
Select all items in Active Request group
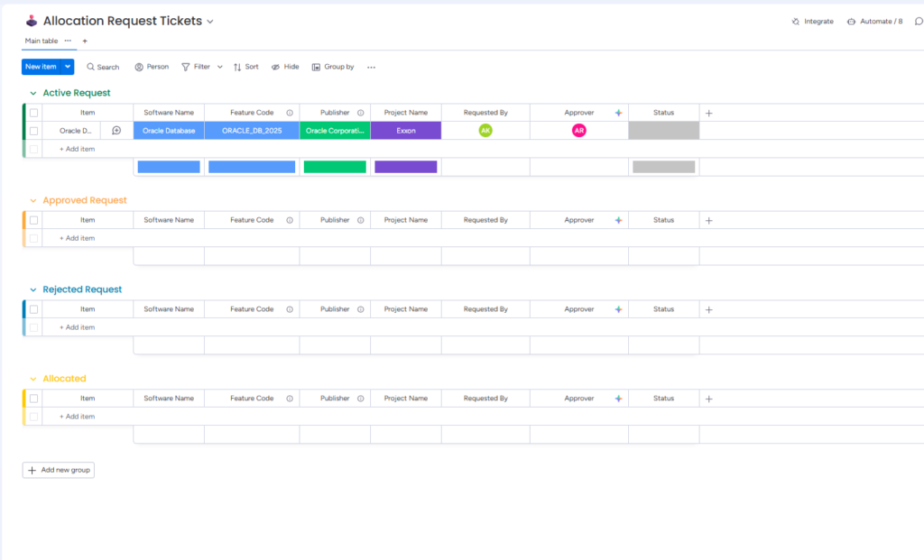click(33, 113)
